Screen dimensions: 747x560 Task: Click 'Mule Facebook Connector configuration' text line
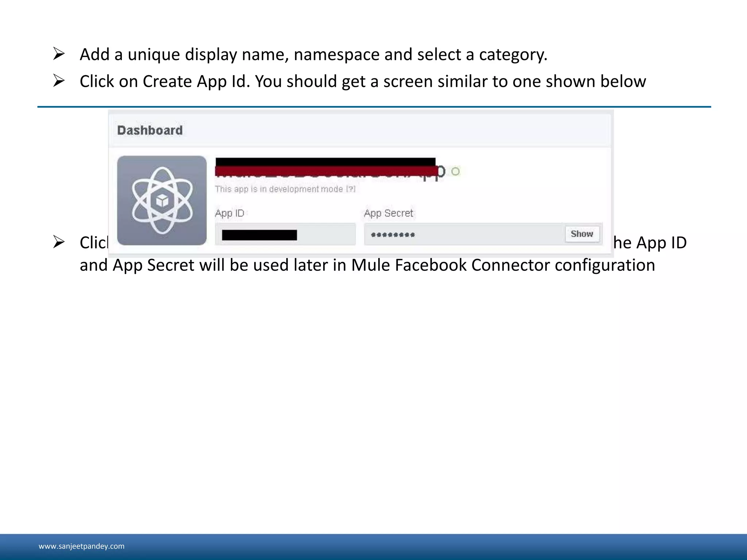click(x=367, y=265)
